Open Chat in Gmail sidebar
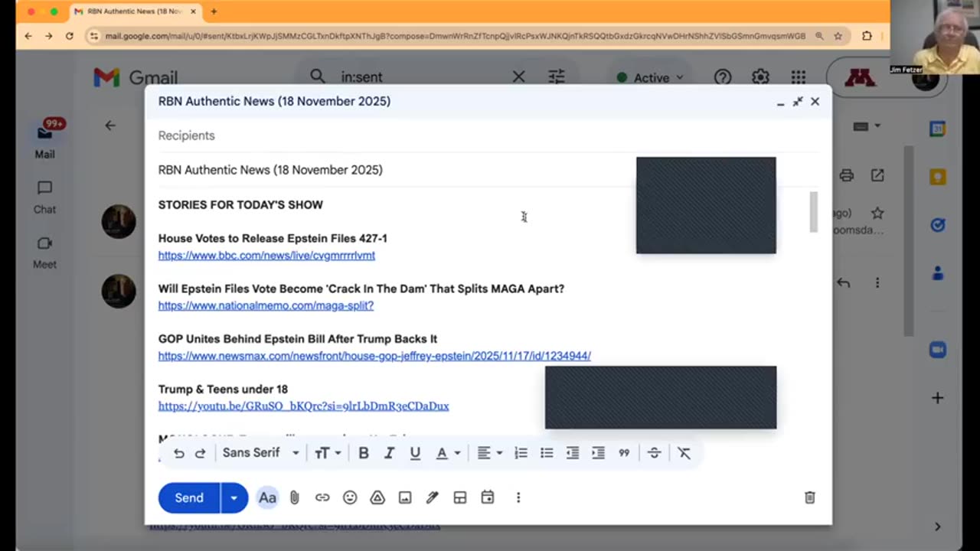 (x=44, y=197)
